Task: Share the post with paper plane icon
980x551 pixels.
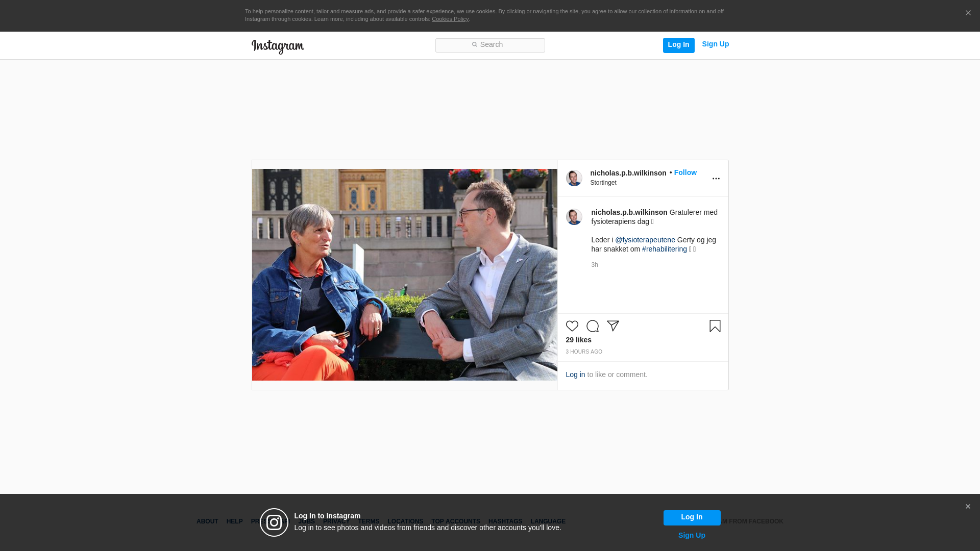Action: click(612, 326)
